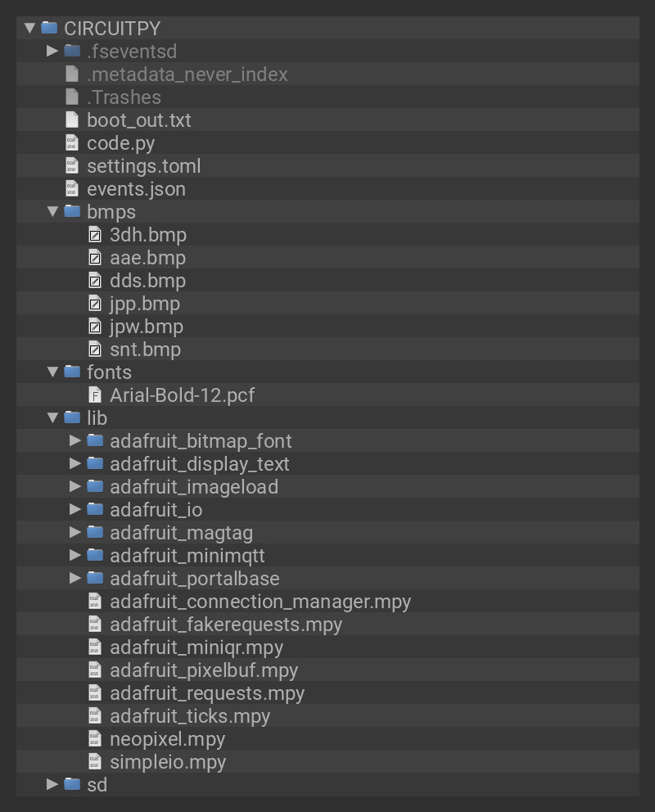Click the Arial-Bold-12.pcf font file icon
Viewport: 655px width, 812px height.
pyautogui.click(x=95, y=395)
